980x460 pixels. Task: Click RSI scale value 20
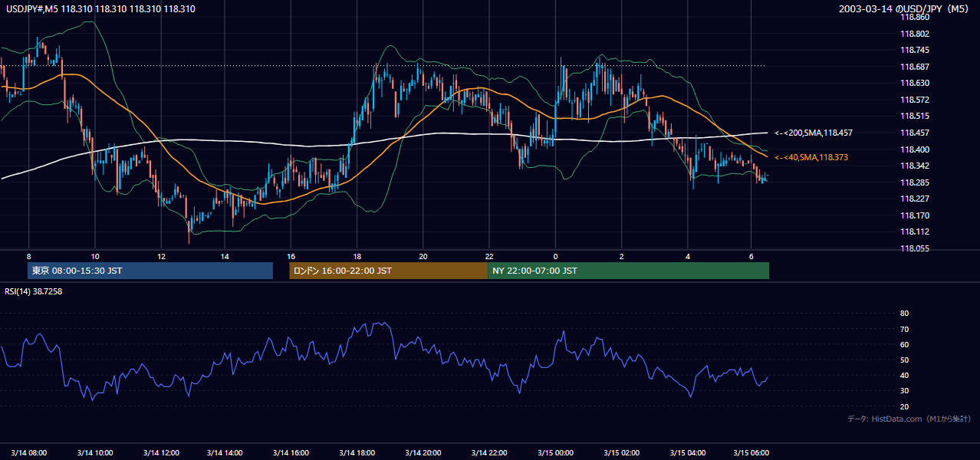point(904,406)
